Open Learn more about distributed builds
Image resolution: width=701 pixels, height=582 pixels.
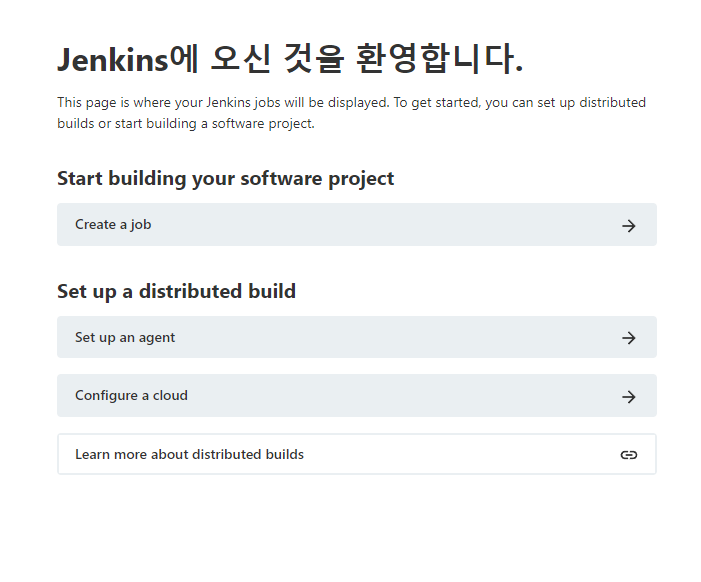point(357,454)
